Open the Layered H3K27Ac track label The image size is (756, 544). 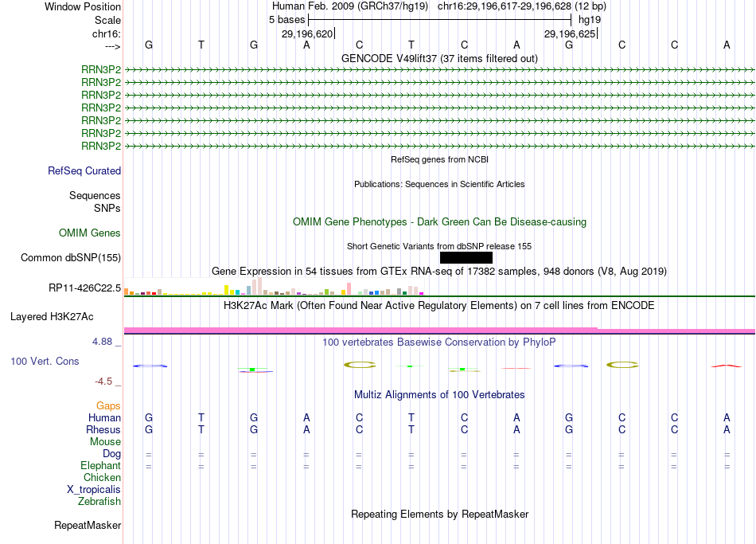pos(52,317)
